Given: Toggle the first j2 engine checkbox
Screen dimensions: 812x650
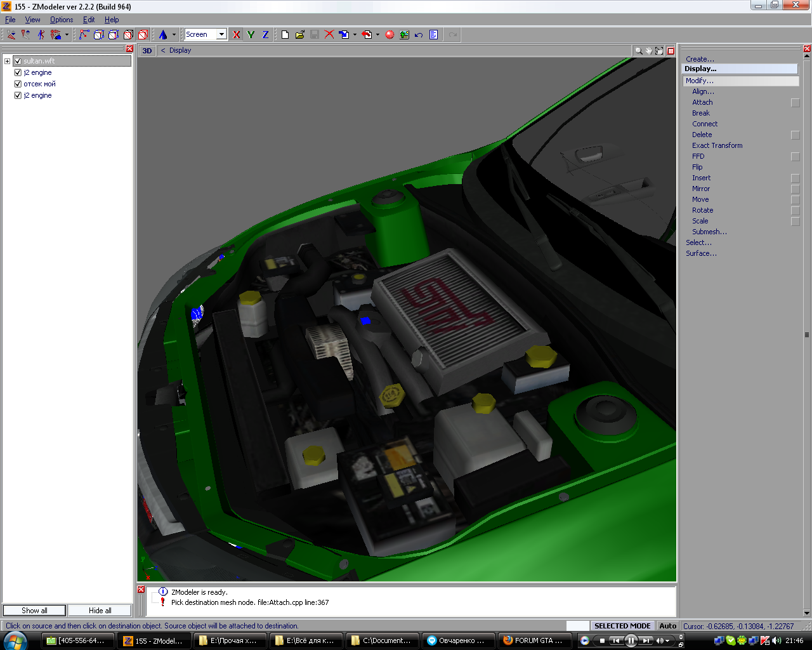Looking at the screenshot, I should (18, 72).
